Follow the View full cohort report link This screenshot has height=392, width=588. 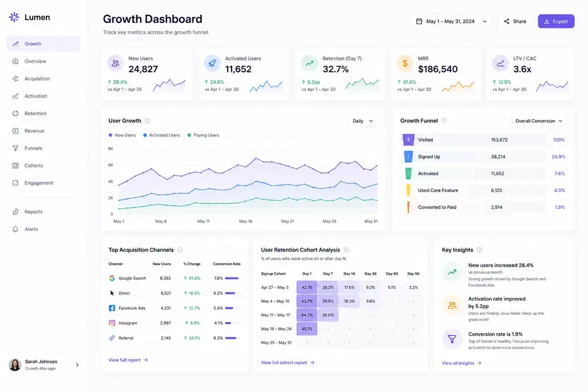pyautogui.click(x=288, y=363)
